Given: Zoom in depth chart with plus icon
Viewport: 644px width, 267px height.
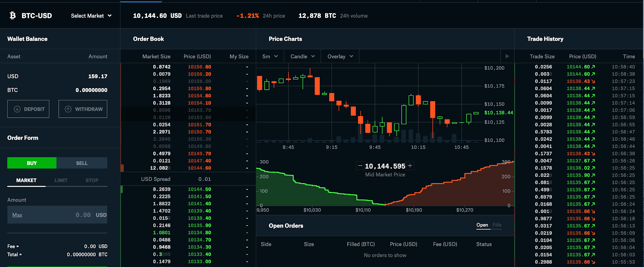Looking at the screenshot, I should [x=410, y=166].
